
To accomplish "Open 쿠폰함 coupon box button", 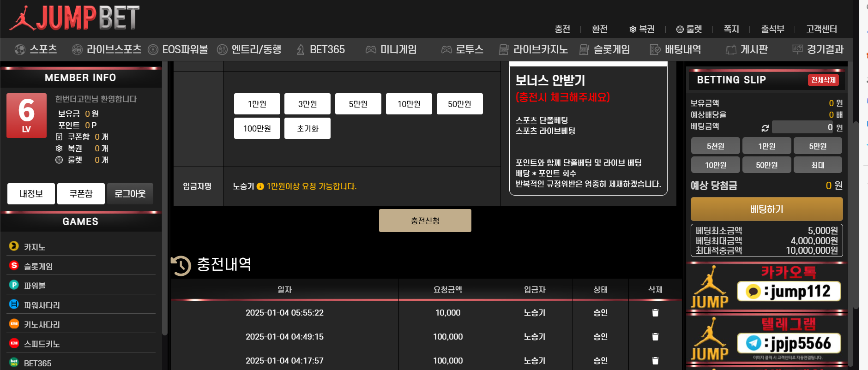I will pos(81,194).
